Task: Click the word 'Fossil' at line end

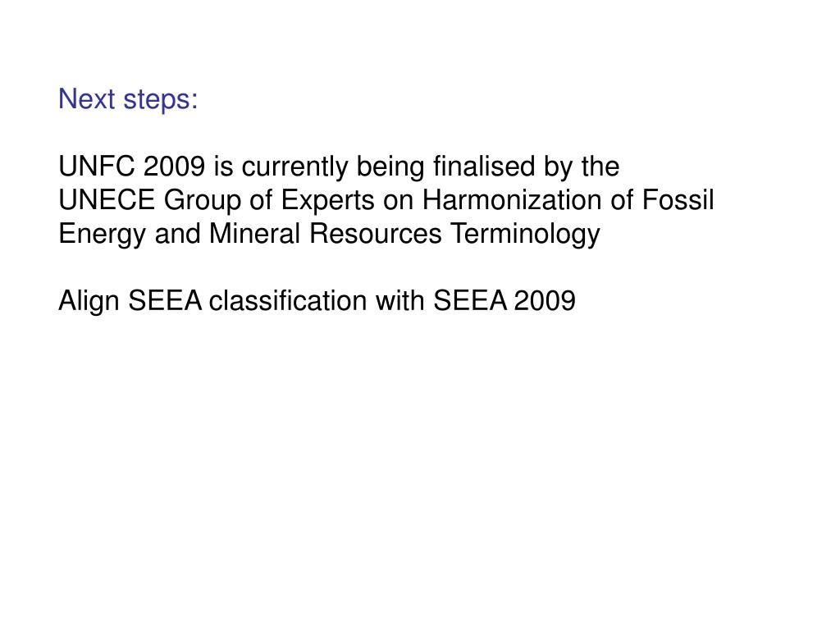Action: pos(678,200)
